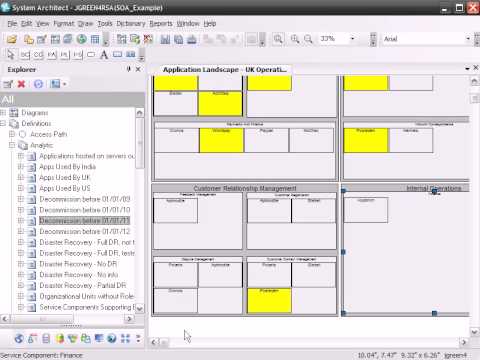Select the letter A text tool

pos(104,54)
